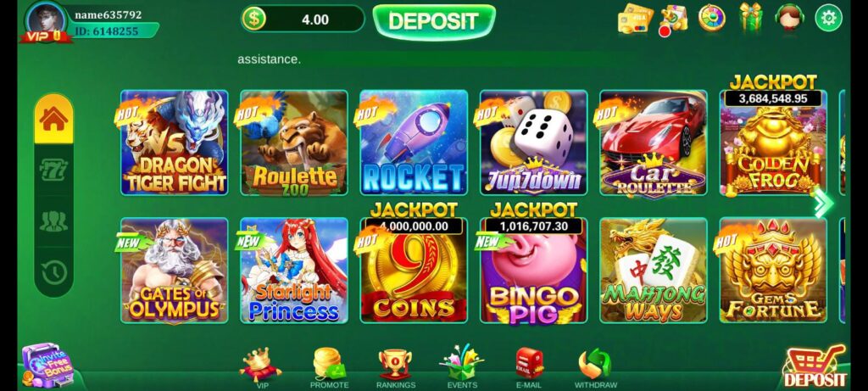This screenshot has height=391, width=868.
Task: Open the WITHDRAW icon
Action: tap(595, 368)
